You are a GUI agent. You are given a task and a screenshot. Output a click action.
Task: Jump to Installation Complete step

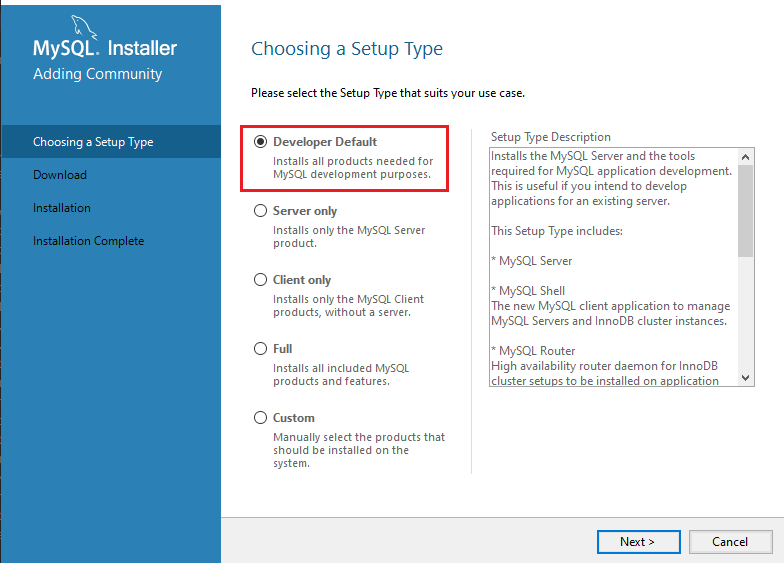pyautogui.click(x=88, y=241)
